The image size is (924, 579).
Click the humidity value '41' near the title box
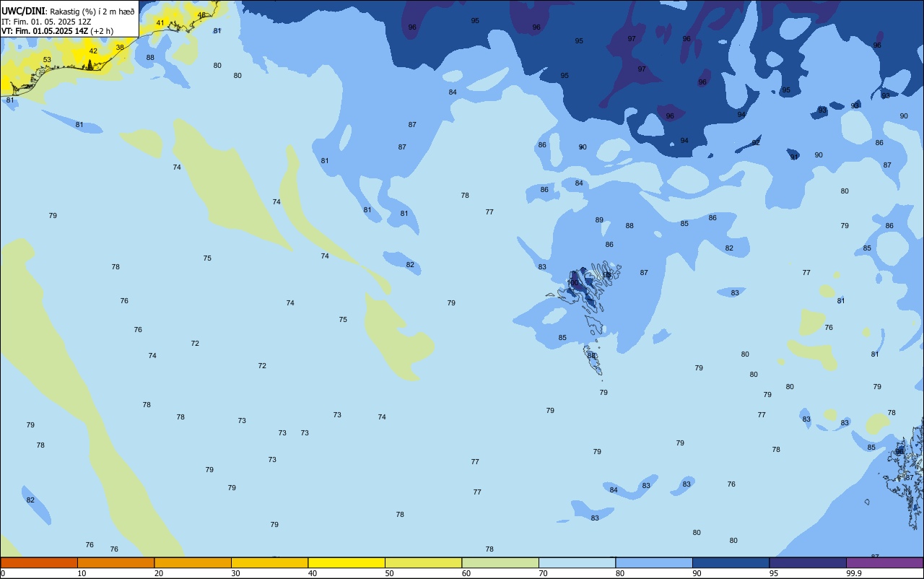[160, 23]
